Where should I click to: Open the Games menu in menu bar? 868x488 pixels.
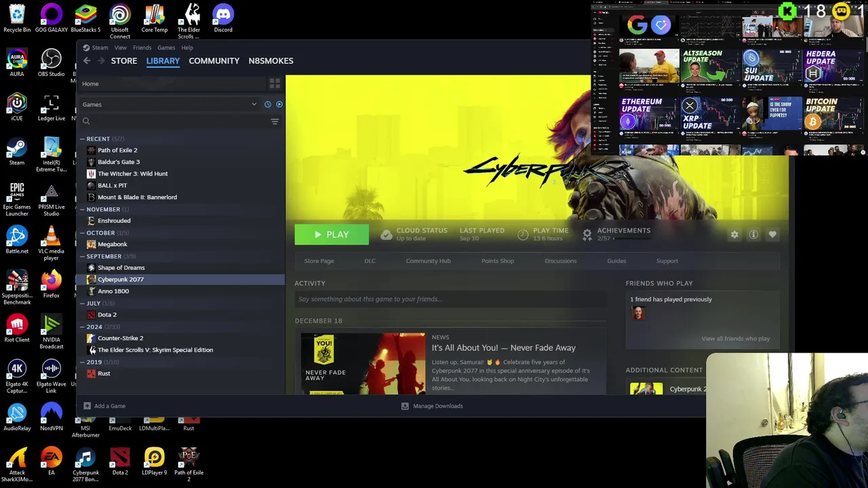166,47
